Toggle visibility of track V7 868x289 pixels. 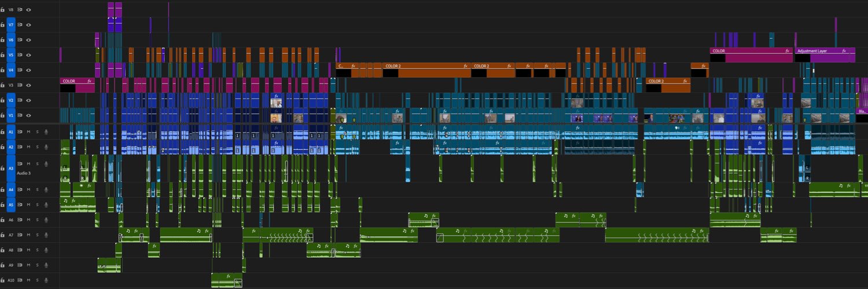(28, 24)
